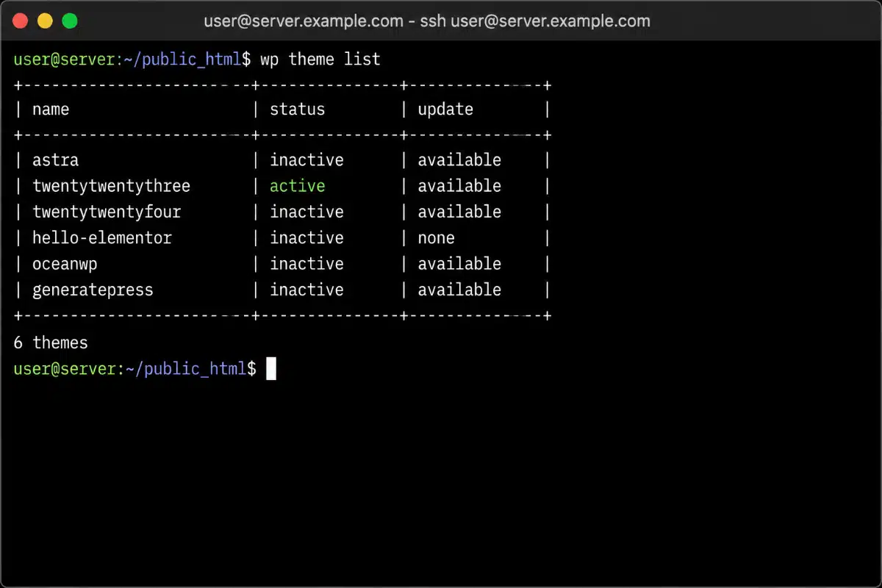
Task: Select the 'twentytwentythree' theme name
Action: [x=111, y=186]
